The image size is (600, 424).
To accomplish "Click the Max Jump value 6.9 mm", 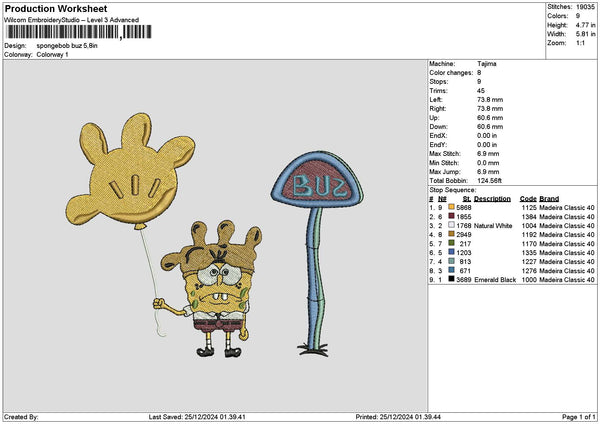I will 488,171.
